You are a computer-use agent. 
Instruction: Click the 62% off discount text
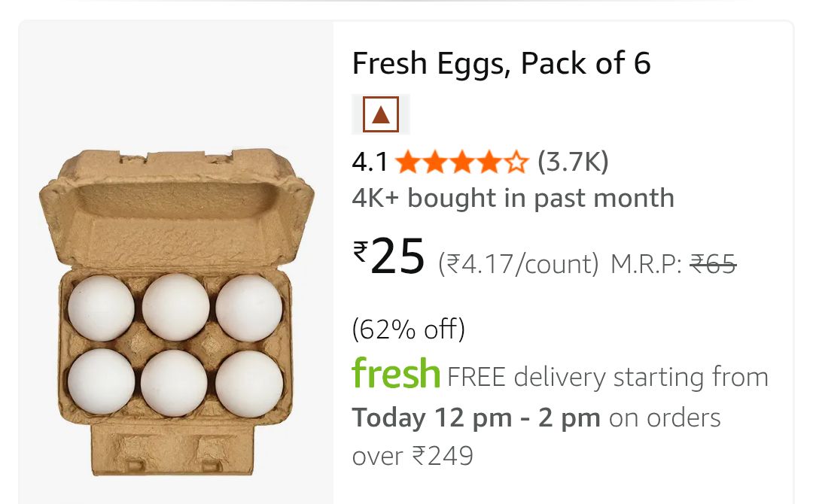click(x=409, y=329)
